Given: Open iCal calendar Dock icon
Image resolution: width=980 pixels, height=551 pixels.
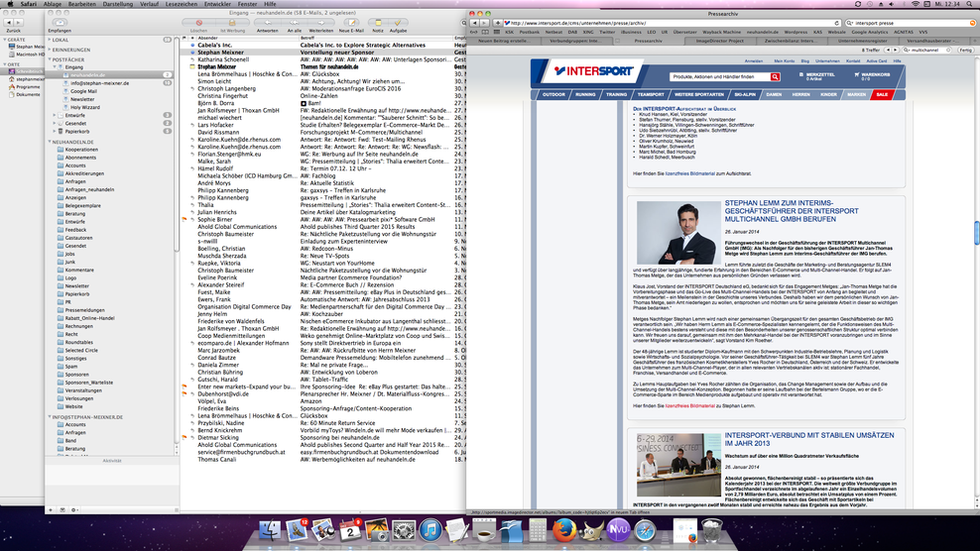Looking at the screenshot, I should pos(350,531).
